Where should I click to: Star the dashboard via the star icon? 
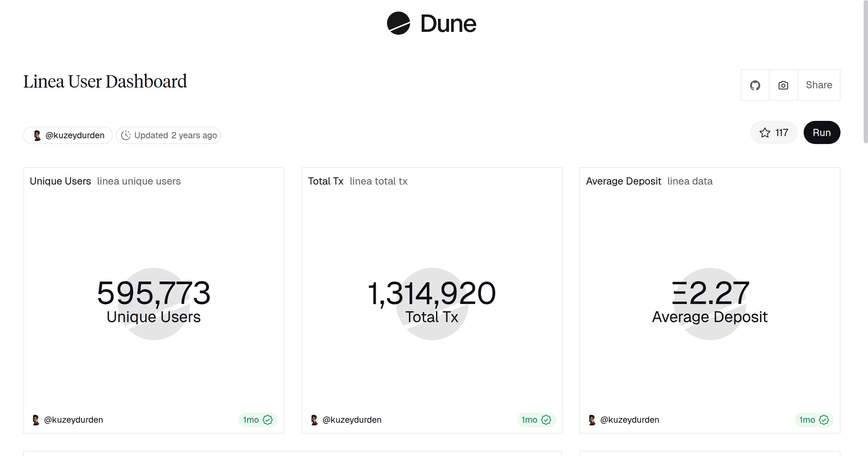pyautogui.click(x=764, y=133)
